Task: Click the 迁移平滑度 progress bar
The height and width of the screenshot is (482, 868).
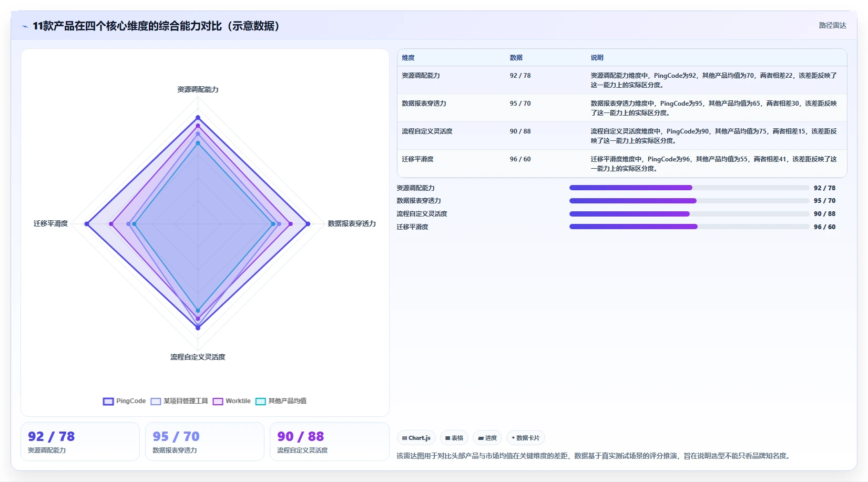Action: tap(689, 227)
